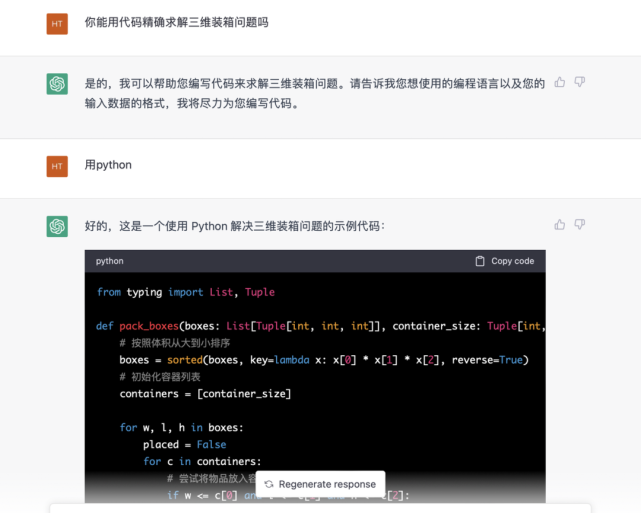The width and height of the screenshot is (641, 513).
Task: Click the 'for w, l, h in boxes:' line
Action: pyautogui.click(x=182, y=428)
